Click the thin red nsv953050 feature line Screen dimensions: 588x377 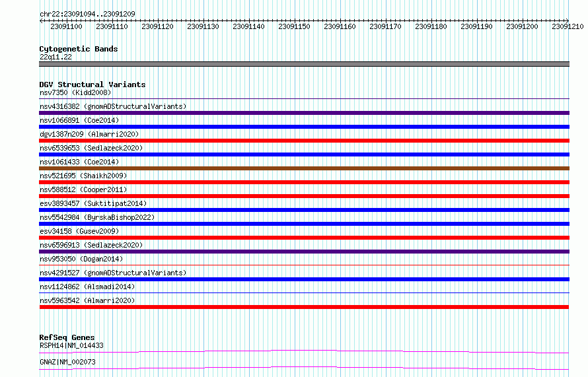coord(304,265)
